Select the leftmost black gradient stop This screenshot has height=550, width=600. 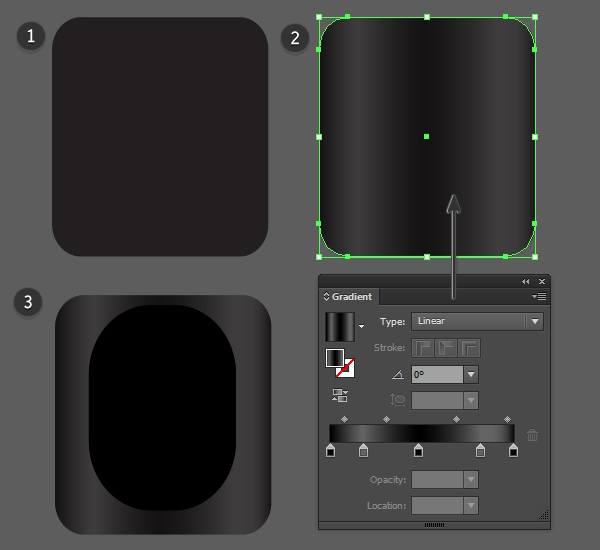pyautogui.click(x=331, y=450)
